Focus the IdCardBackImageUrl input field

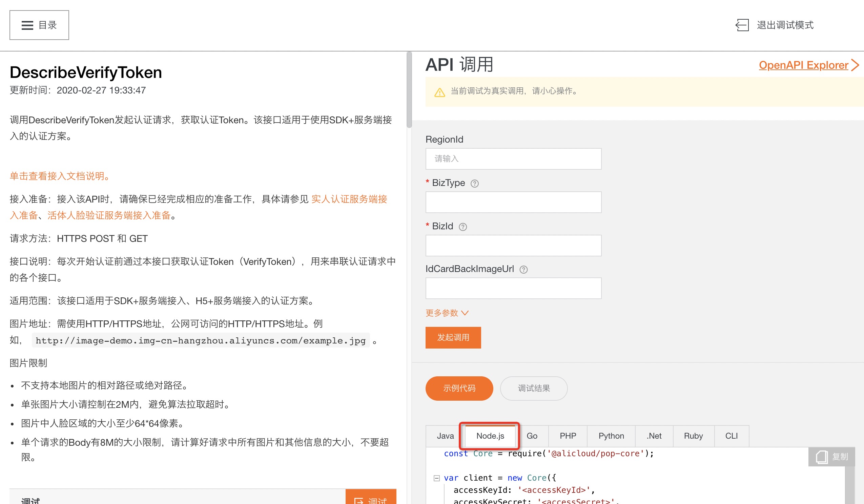[x=513, y=288]
